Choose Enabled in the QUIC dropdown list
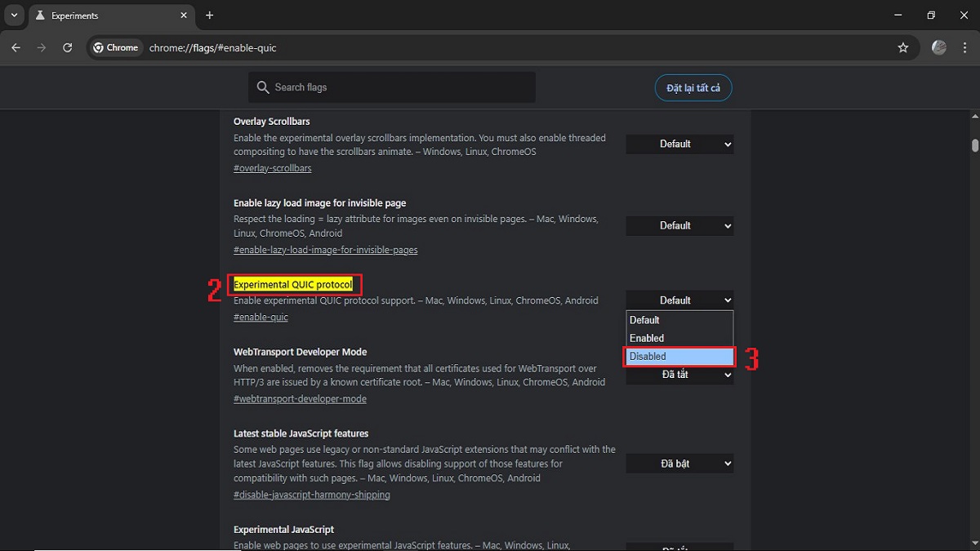 tap(679, 338)
